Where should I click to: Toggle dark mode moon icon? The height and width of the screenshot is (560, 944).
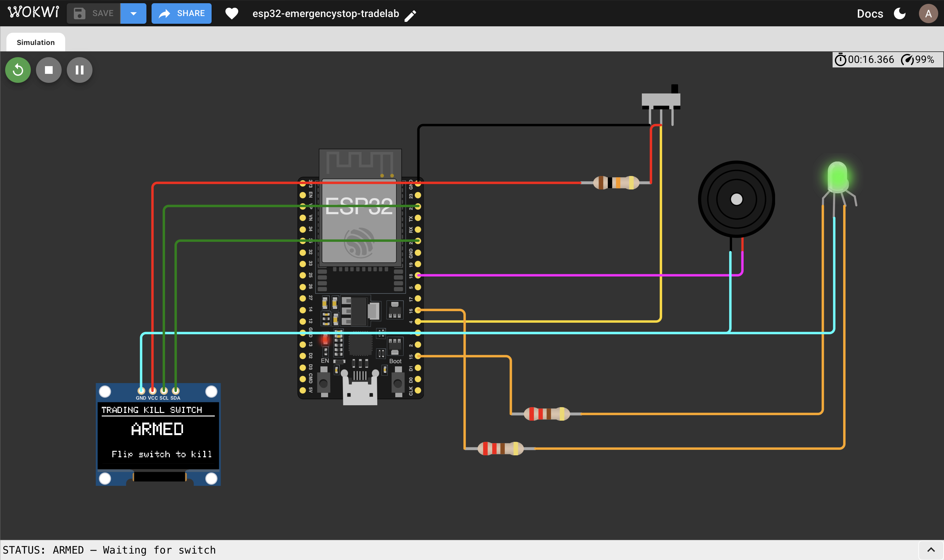[x=899, y=13]
